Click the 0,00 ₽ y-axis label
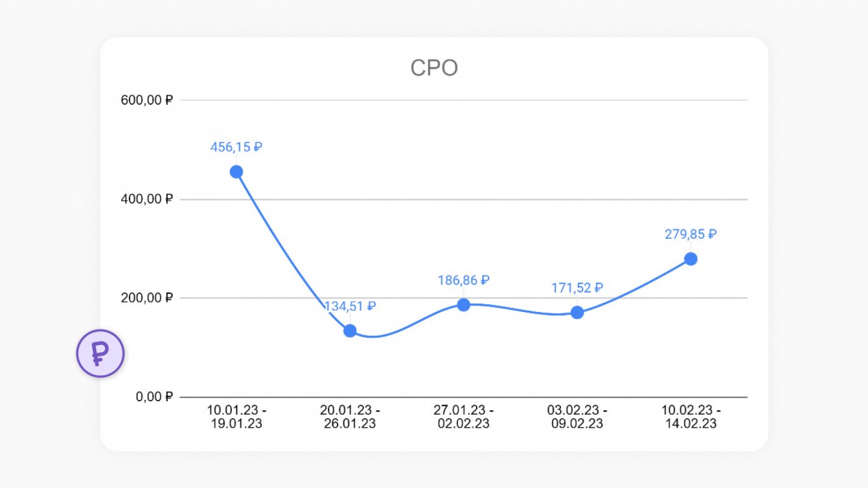 [154, 397]
